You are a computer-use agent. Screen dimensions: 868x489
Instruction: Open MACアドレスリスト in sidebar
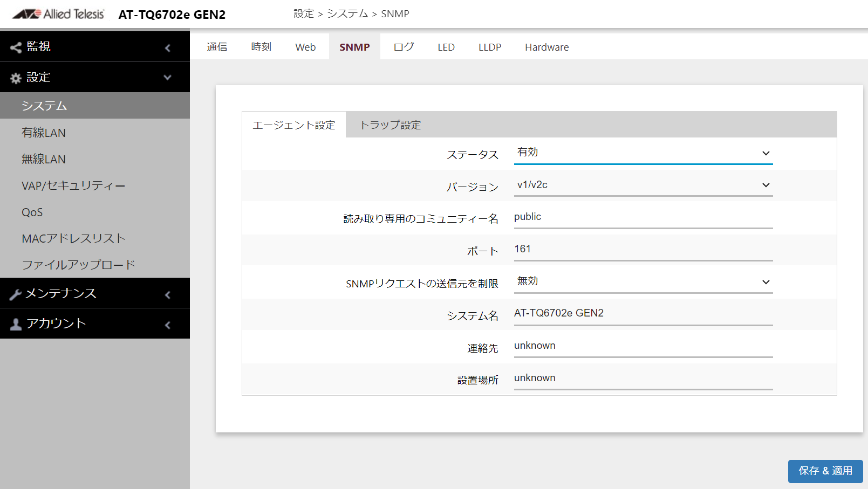click(x=95, y=238)
